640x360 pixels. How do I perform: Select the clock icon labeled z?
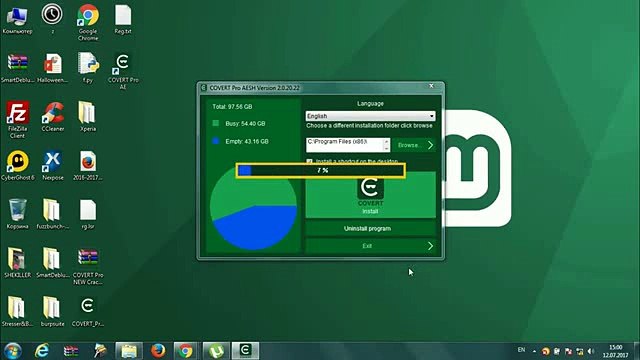point(52,19)
